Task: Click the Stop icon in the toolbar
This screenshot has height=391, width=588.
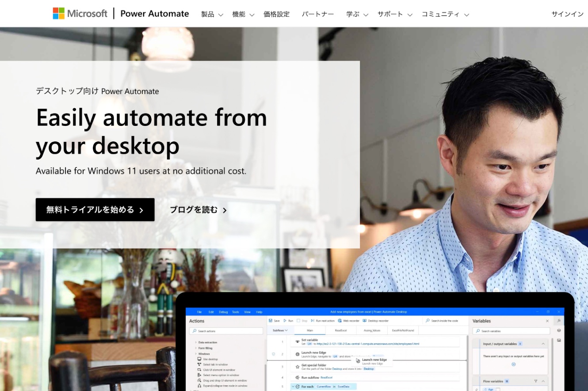Action: pos(298,320)
